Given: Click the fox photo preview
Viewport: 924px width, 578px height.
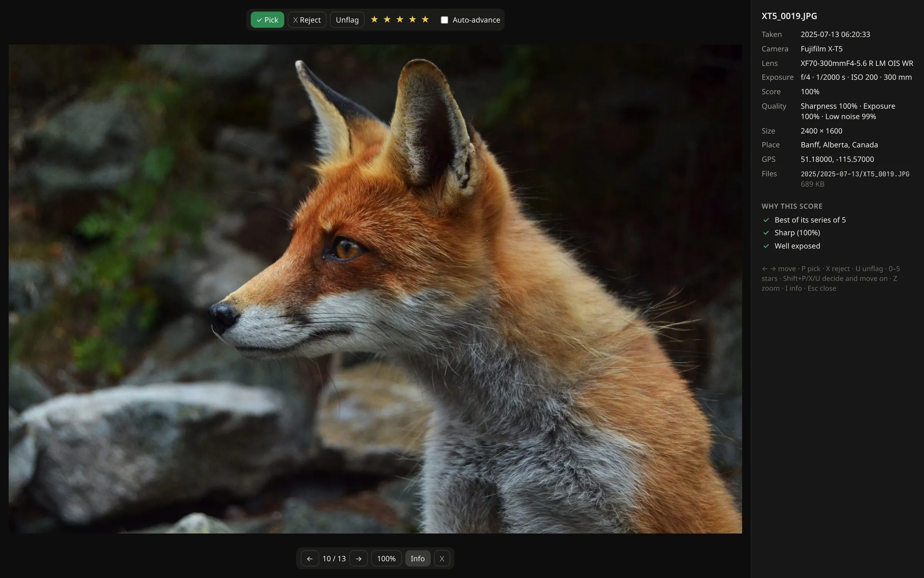Looking at the screenshot, I should tap(375, 289).
